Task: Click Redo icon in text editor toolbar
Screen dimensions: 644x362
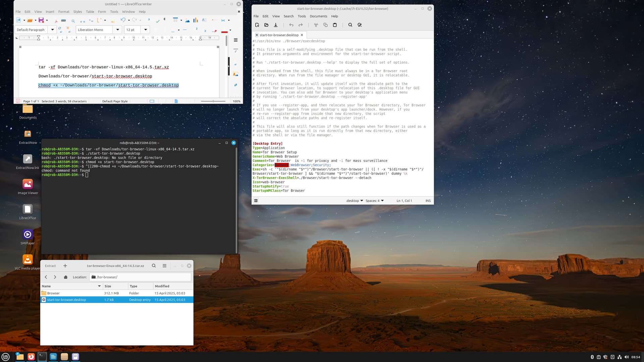Action: tap(301, 25)
